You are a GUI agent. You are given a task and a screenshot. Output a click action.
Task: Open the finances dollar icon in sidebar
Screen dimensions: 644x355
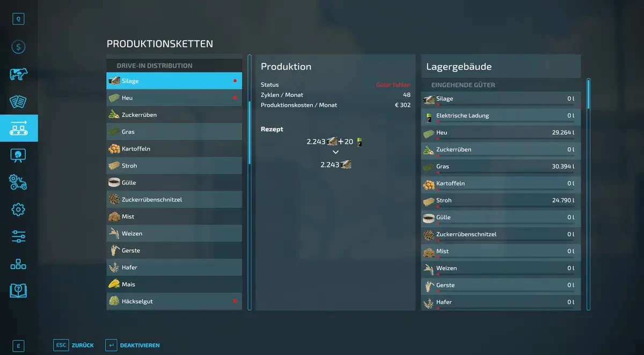click(19, 47)
